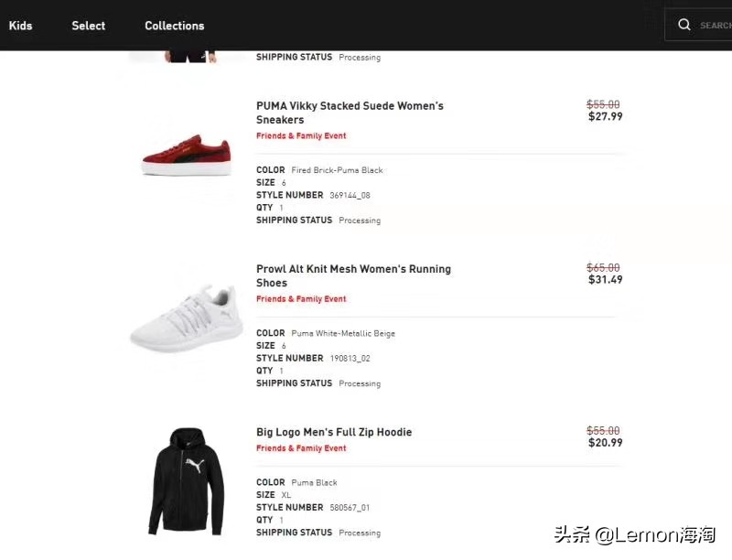The image size is (732, 560).
Task: Click the search magnifier icon
Action: (684, 25)
